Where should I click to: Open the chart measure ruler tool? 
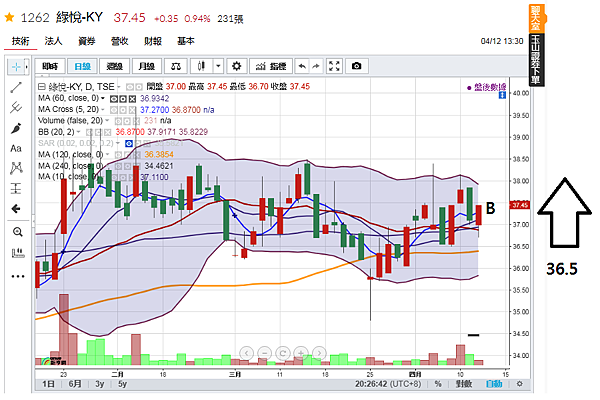click(x=17, y=253)
